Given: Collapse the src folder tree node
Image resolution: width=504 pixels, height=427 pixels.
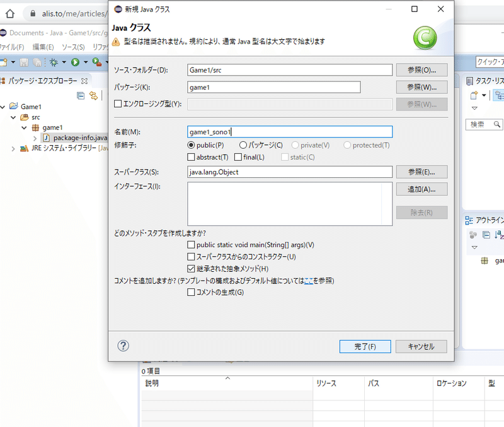Looking at the screenshot, I should [13, 117].
